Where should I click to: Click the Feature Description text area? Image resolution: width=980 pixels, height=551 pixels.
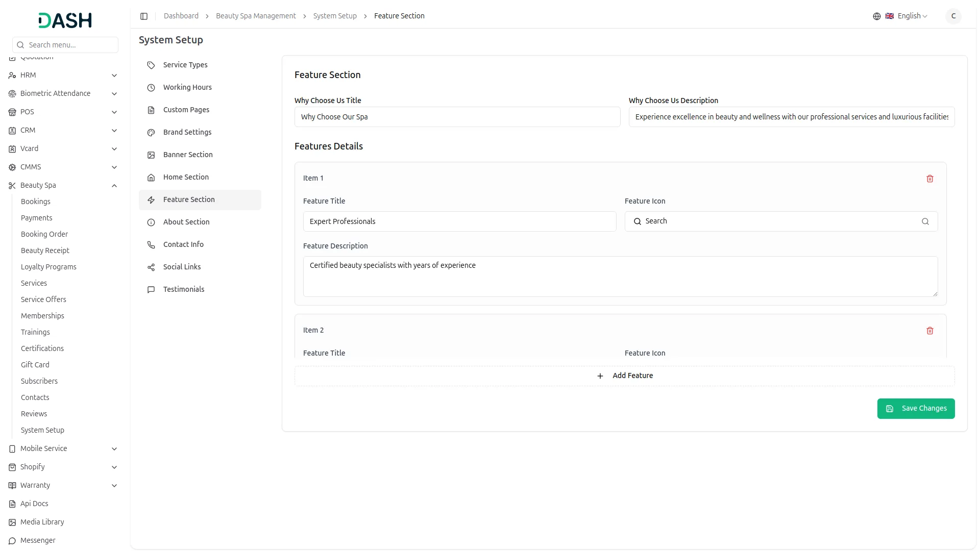pos(620,277)
